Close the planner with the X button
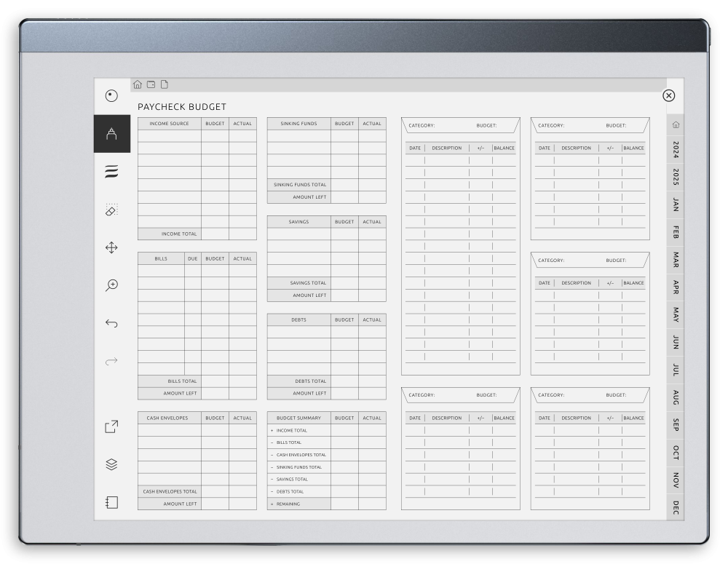Viewport: 728px width, 564px height. tap(668, 95)
